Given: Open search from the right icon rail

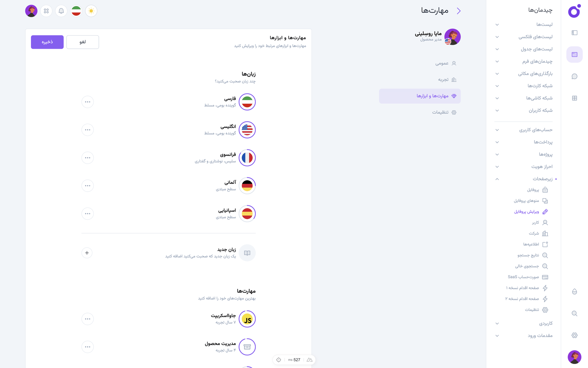Looking at the screenshot, I should pyautogui.click(x=575, y=314).
